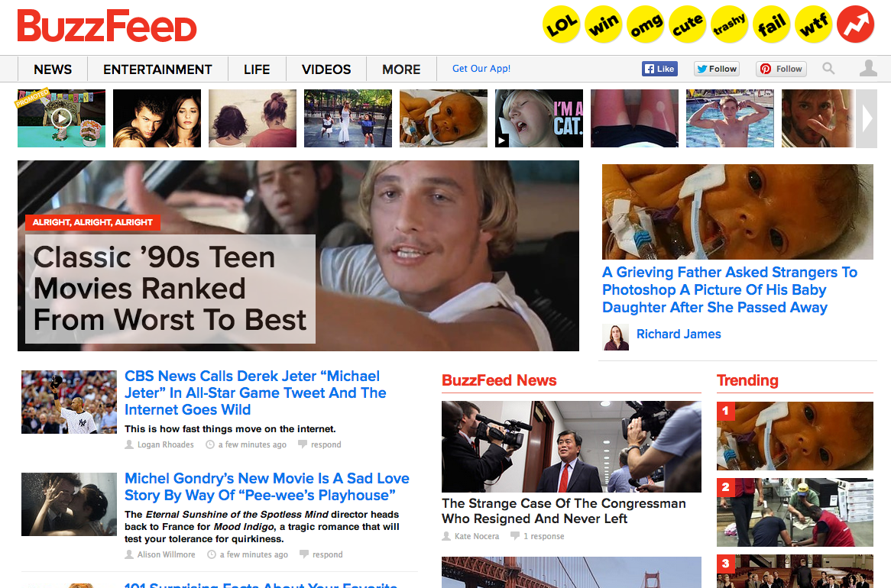Follow BuzzFeed on Twitter
891x588 pixels.
point(717,69)
